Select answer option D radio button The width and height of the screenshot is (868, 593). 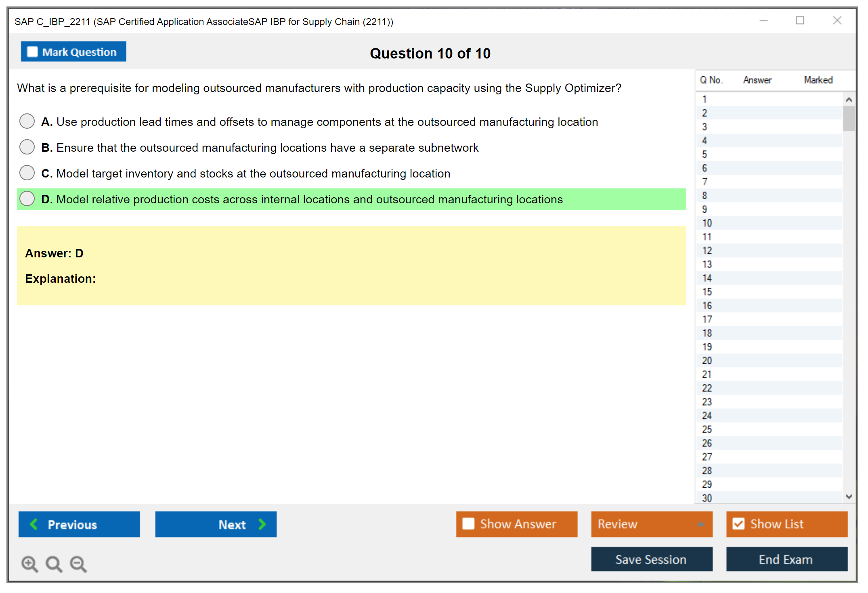(27, 198)
